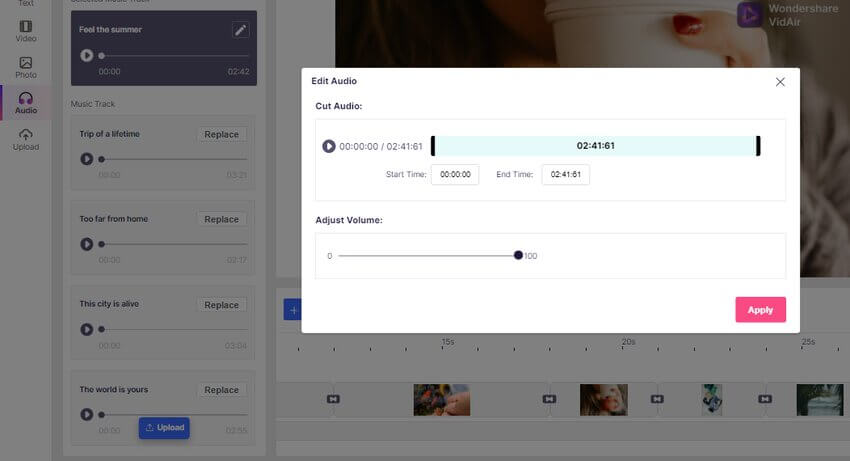Click the 20s timeline marker
850x461 pixels.
click(x=628, y=342)
